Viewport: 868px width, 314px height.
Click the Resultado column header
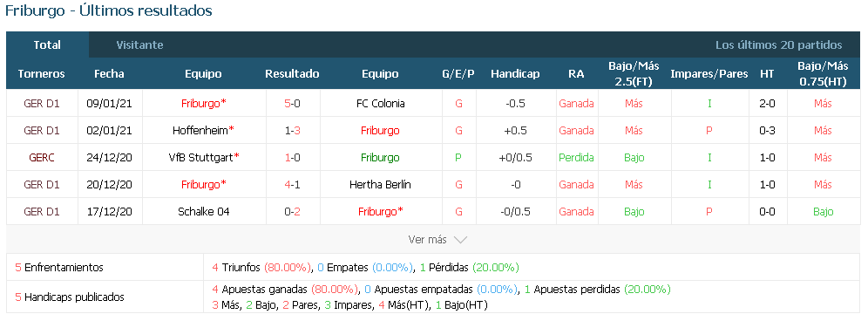pos(292,73)
